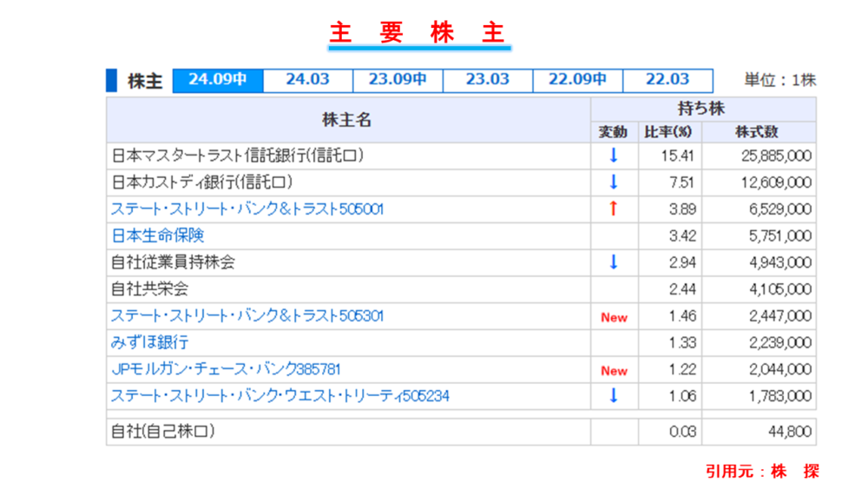Click the ratio value 0.03
868x489 pixels.
tap(681, 432)
